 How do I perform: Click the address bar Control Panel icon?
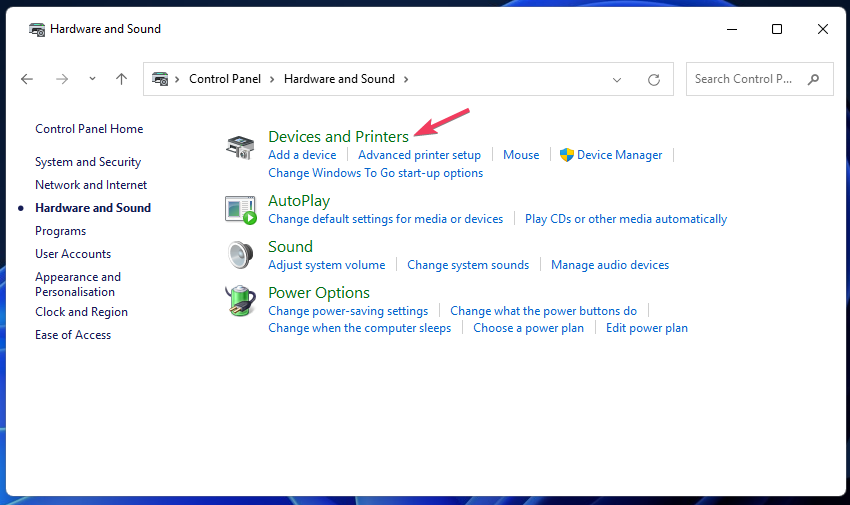pyautogui.click(x=160, y=79)
